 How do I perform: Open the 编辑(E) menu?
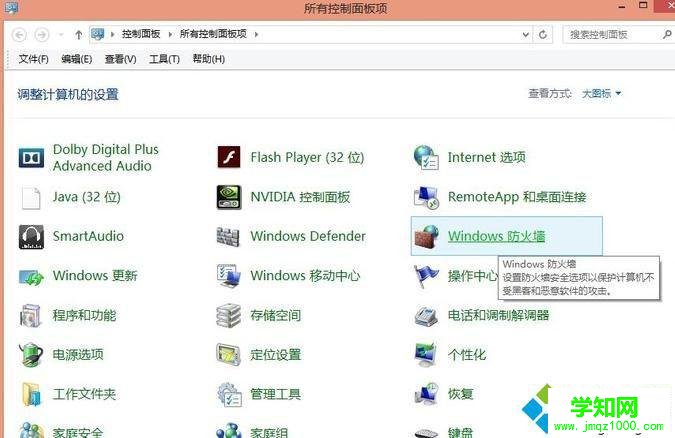[77, 59]
